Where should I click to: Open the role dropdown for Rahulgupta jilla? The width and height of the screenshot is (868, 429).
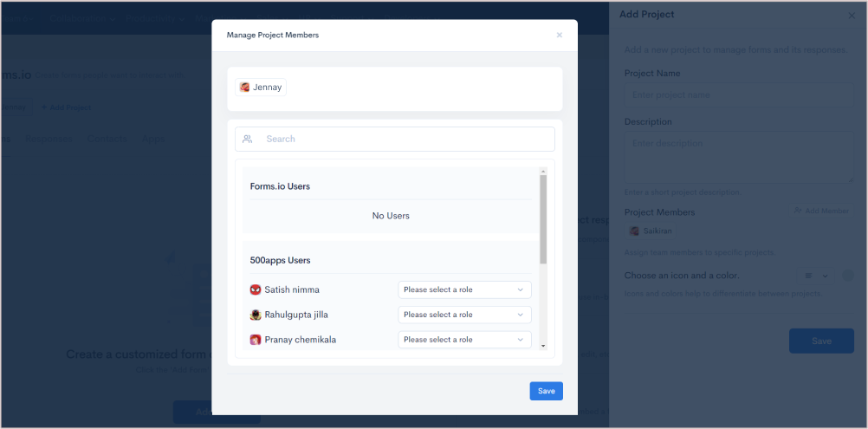[464, 315]
